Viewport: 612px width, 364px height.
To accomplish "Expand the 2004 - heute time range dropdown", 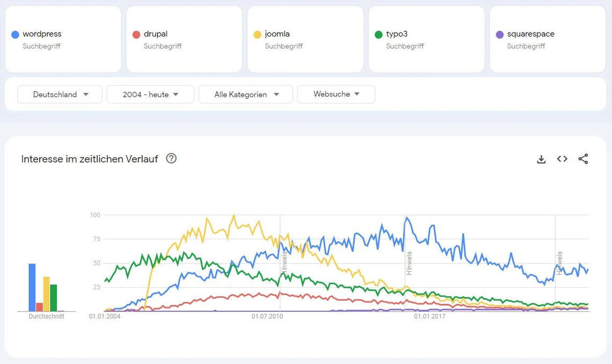I will tap(150, 94).
